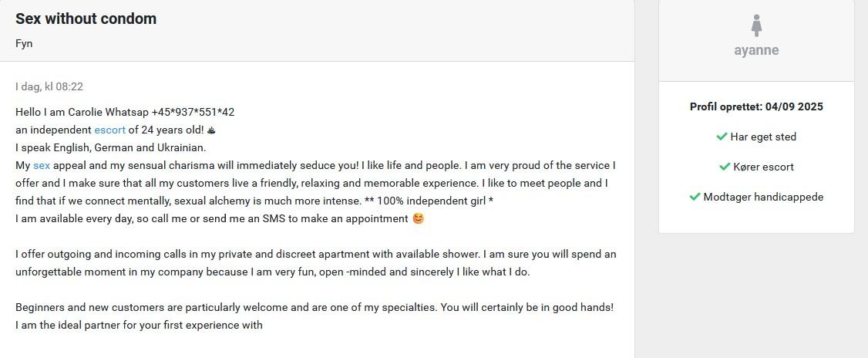Image resolution: width=868 pixels, height=358 pixels.
Task: Click the 'Kører escort' label
Action: (x=762, y=167)
